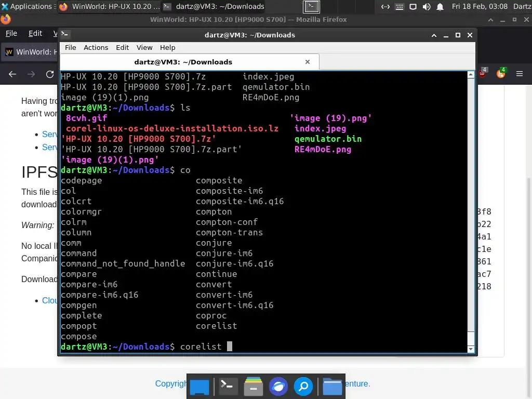This screenshot has width=532, height=399.
Task: Open the notifications bell icon
Action: pyautogui.click(x=440, y=7)
